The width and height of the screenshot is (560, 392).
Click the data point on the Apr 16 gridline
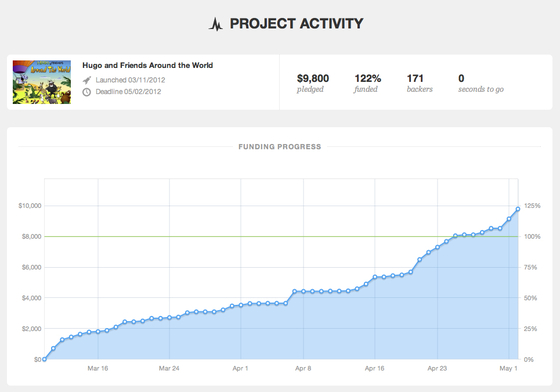tap(375, 277)
